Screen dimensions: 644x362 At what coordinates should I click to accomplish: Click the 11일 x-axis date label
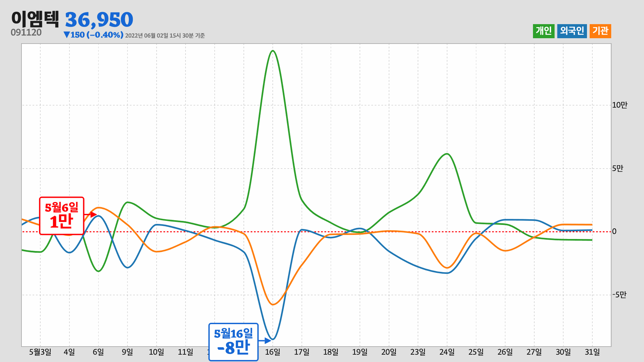coord(185,352)
